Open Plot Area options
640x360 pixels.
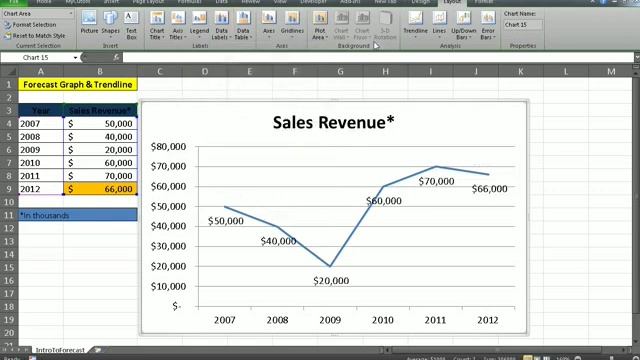coord(320,25)
